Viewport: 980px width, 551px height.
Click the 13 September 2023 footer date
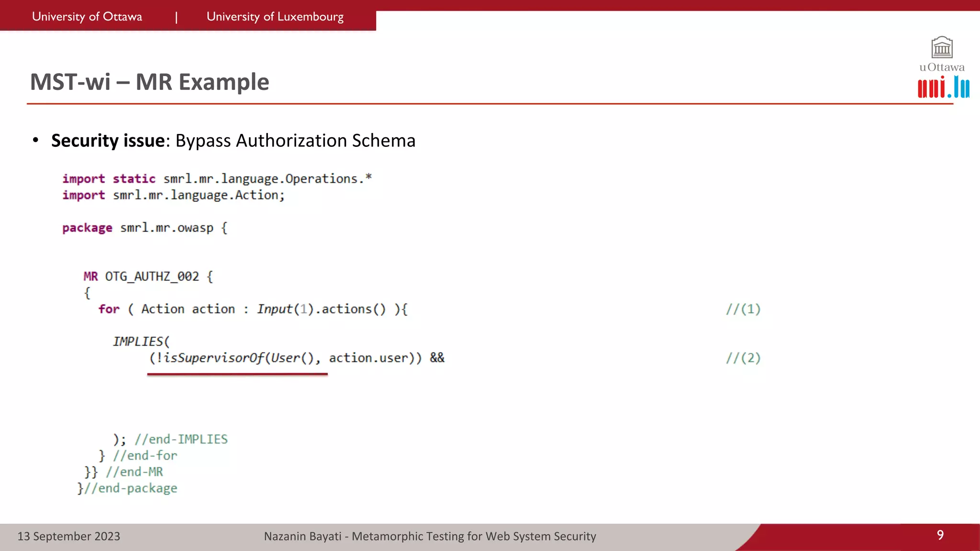pyautogui.click(x=69, y=536)
